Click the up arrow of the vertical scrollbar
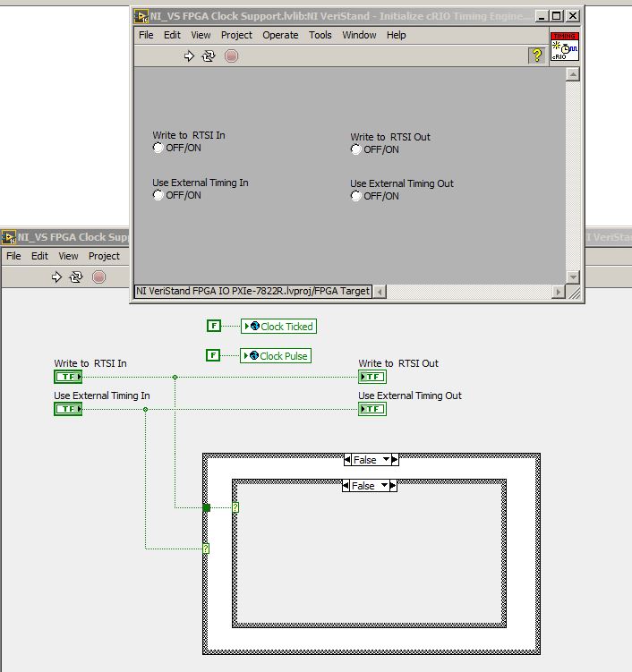632x672 pixels. [x=573, y=74]
